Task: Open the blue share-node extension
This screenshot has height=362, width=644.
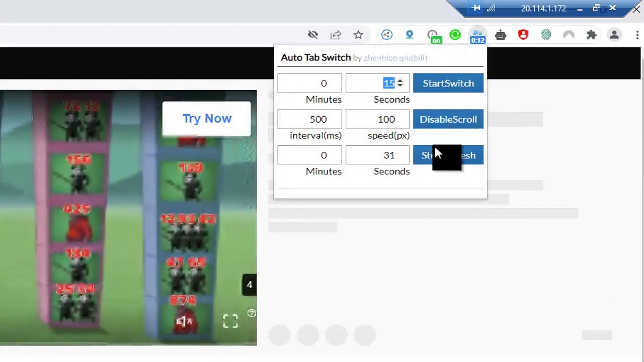Action: tap(386, 35)
